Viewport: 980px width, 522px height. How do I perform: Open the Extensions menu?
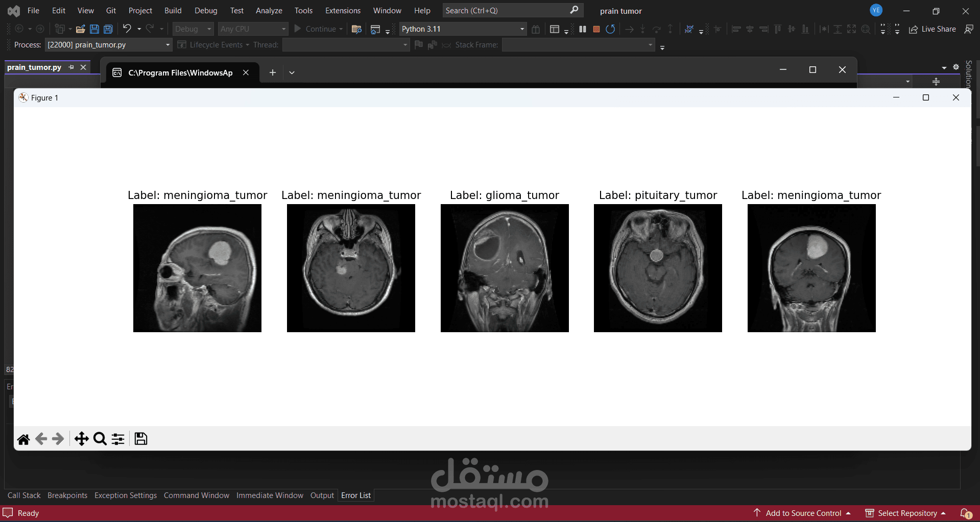343,11
